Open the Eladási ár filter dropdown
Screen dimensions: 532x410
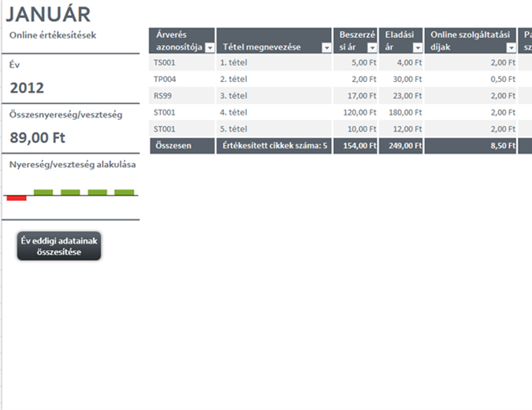(x=418, y=48)
